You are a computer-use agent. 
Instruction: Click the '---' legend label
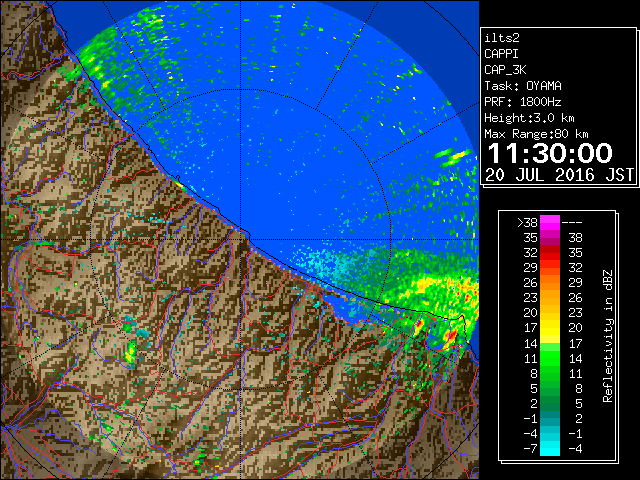point(572,223)
